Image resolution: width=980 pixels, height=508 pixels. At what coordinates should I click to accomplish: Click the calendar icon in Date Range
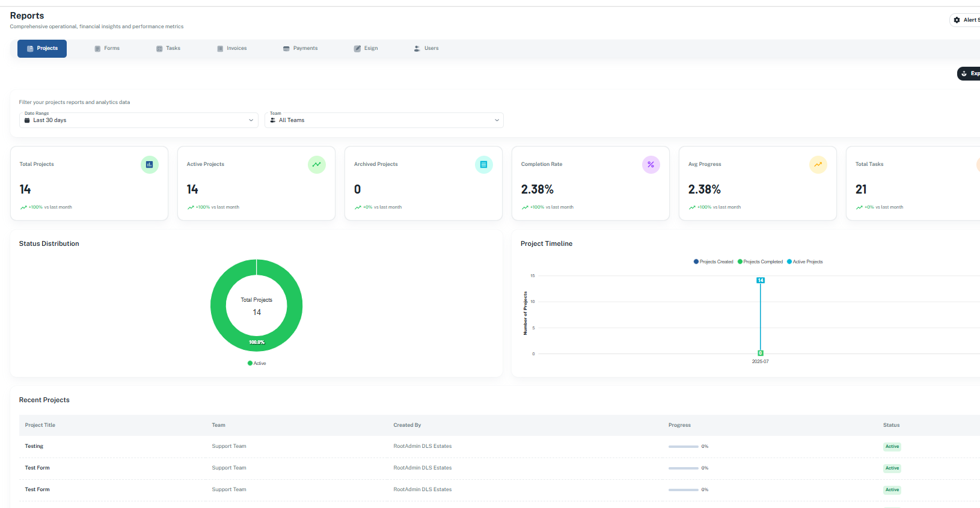27,120
